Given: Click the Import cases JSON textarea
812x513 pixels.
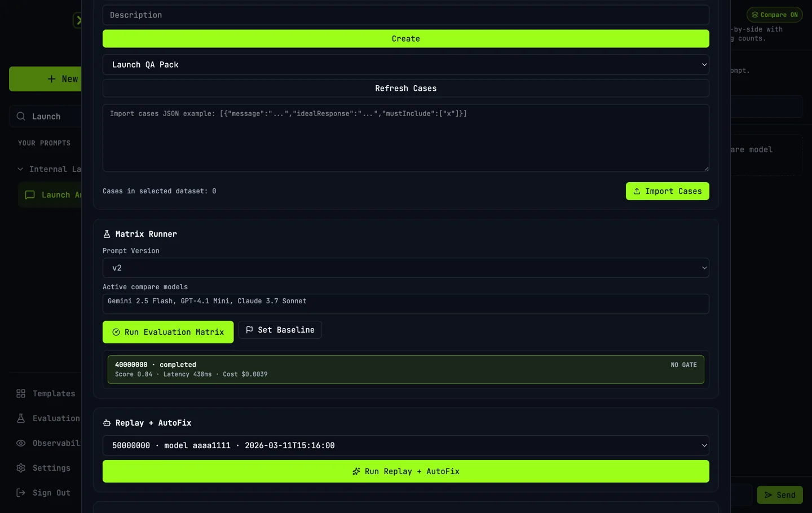Looking at the screenshot, I should 405,138.
